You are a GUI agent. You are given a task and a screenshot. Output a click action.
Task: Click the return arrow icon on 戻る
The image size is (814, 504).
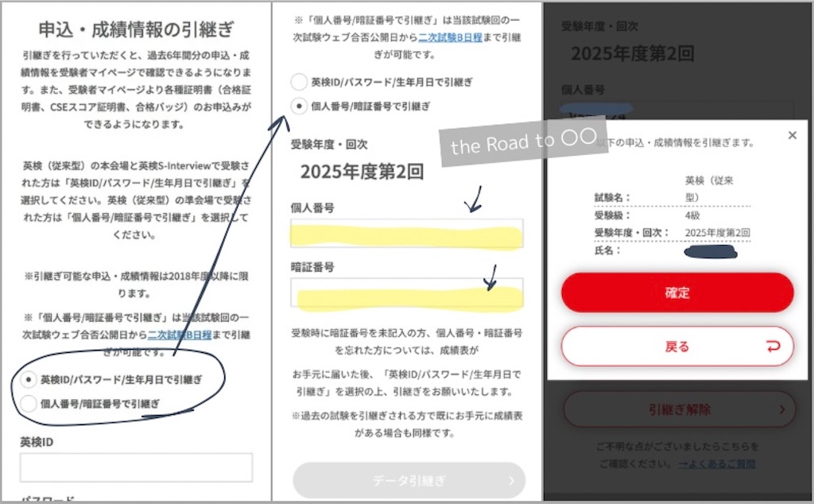[773, 347]
